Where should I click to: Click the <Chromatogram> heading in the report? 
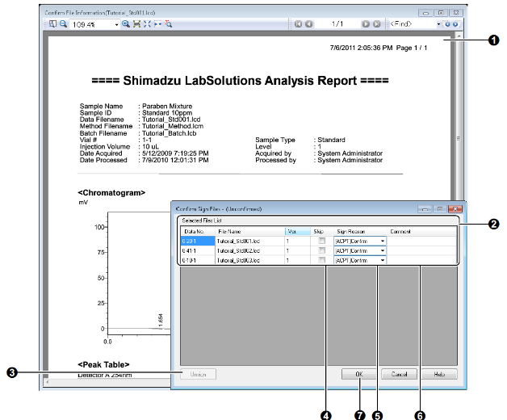click(111, 193)
